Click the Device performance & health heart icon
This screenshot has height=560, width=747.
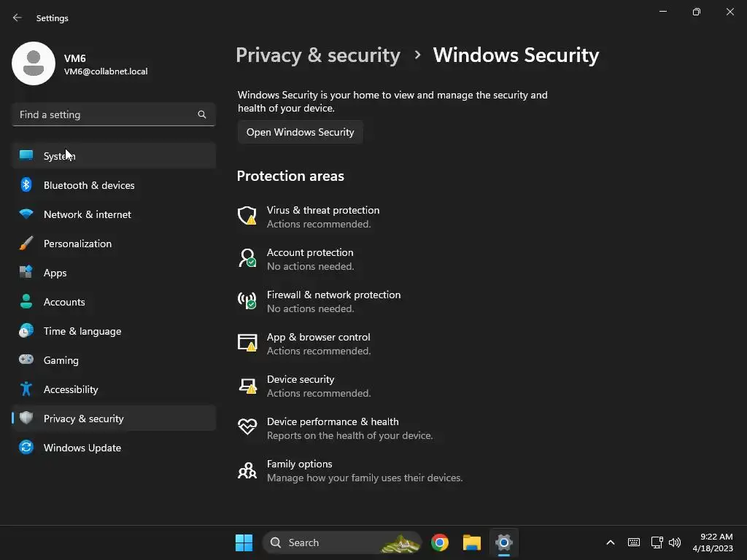(247, 427)
